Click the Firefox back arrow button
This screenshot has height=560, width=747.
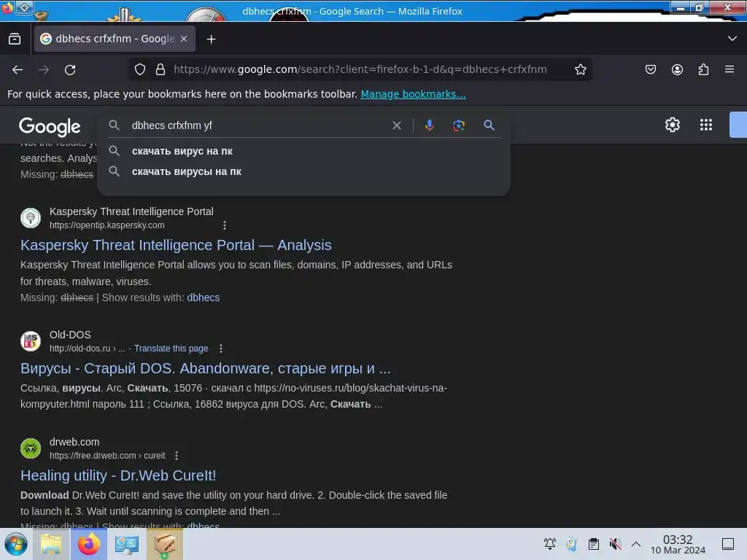coord(18,69)
